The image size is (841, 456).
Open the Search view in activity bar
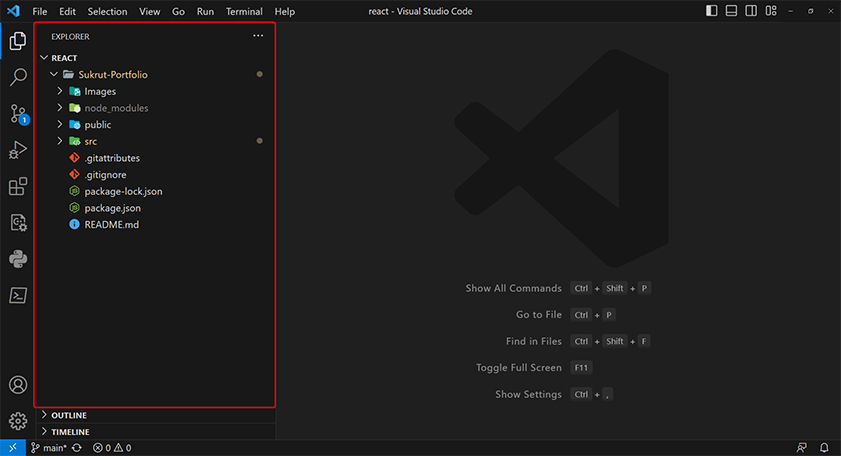point(17,77)
